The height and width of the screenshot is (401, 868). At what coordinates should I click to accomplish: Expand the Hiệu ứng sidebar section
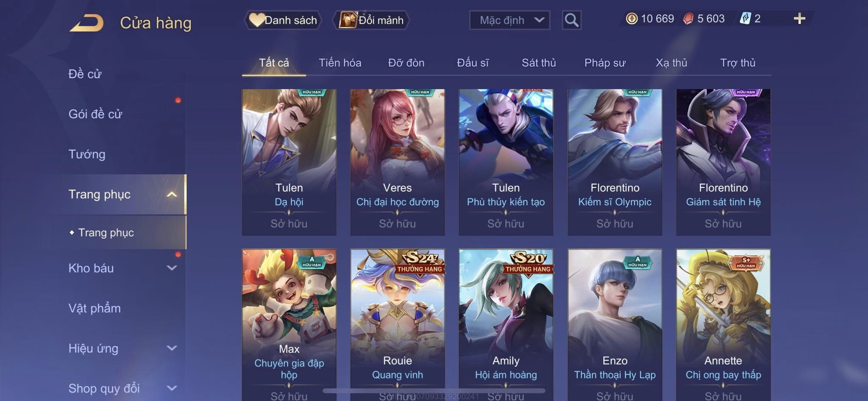(x=172, y=348)
